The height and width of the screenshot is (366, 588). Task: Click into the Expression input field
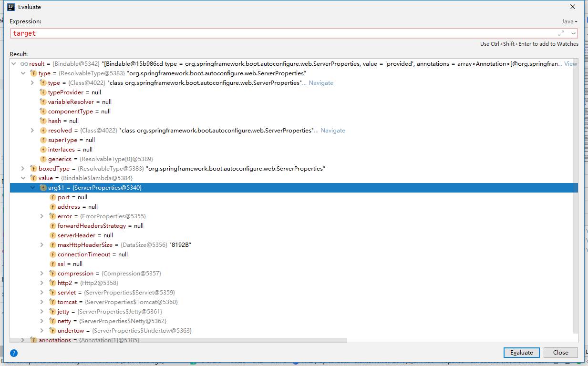point(281,33)
